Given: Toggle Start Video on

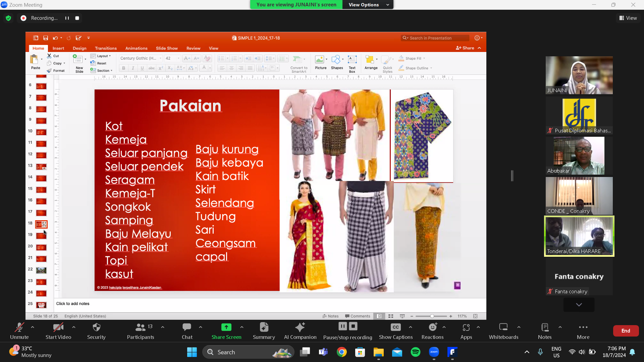Looking at the screenshot, I should pyautogui.click(x=58, y=330).
